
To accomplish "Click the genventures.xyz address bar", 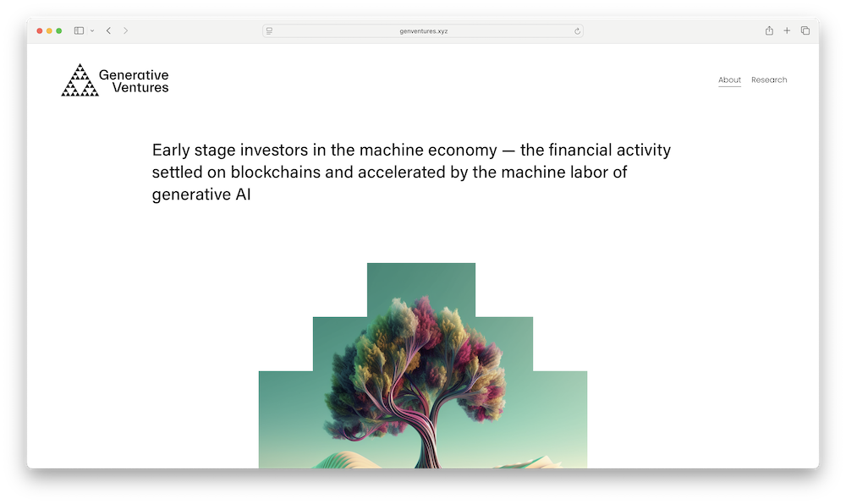I will 423,31.
